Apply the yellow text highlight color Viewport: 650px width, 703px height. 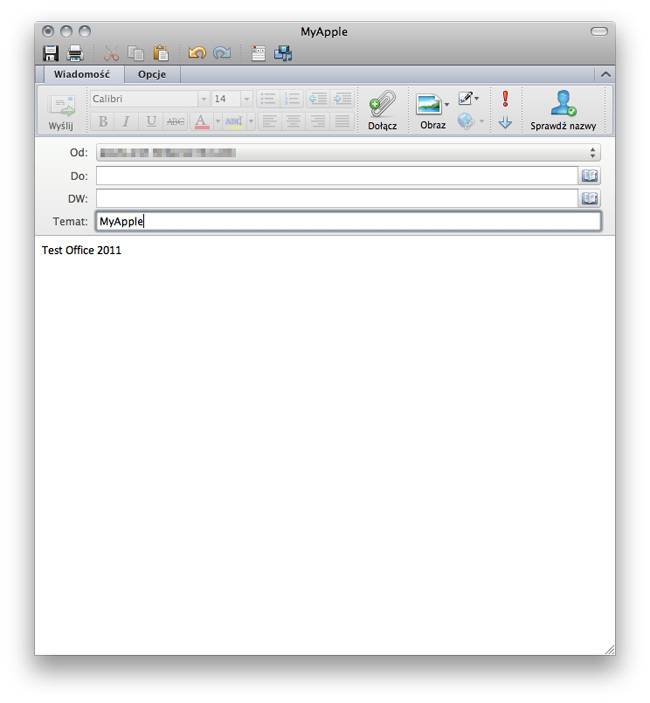click(234, 121)
